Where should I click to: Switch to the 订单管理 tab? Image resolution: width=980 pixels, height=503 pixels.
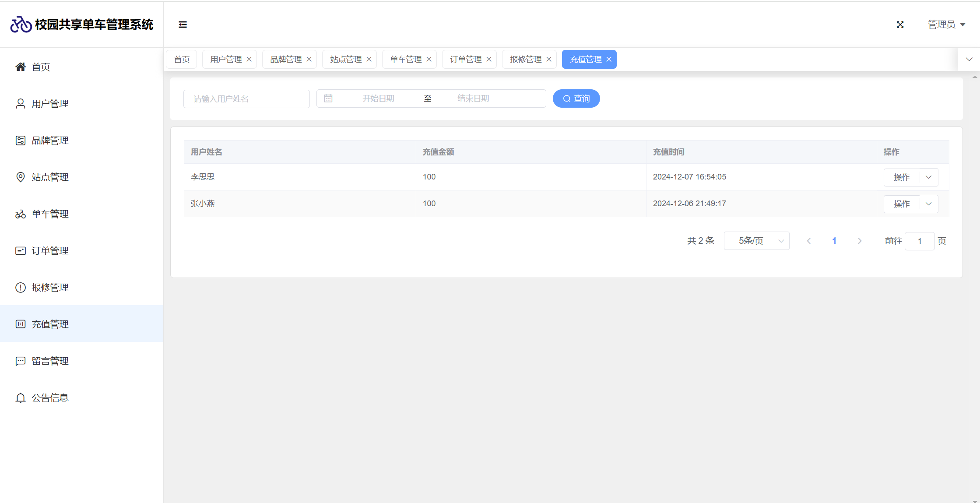pos(465,60)
